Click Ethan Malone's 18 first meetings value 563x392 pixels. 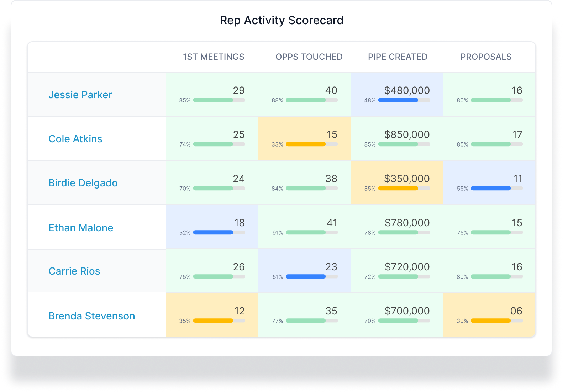point(240,223)
